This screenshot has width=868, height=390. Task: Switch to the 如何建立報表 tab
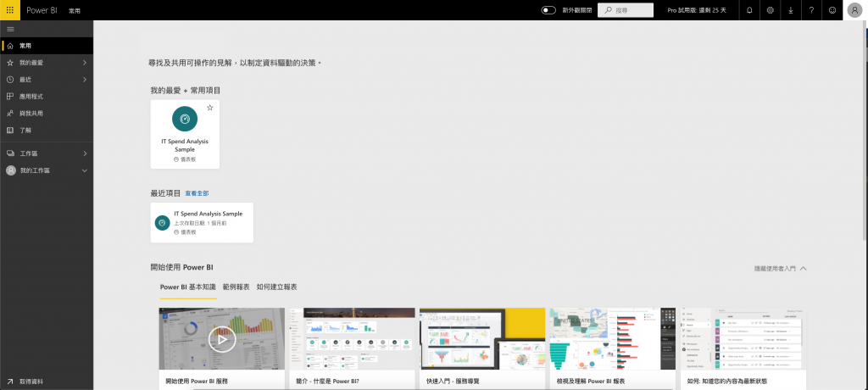point(277,287)
